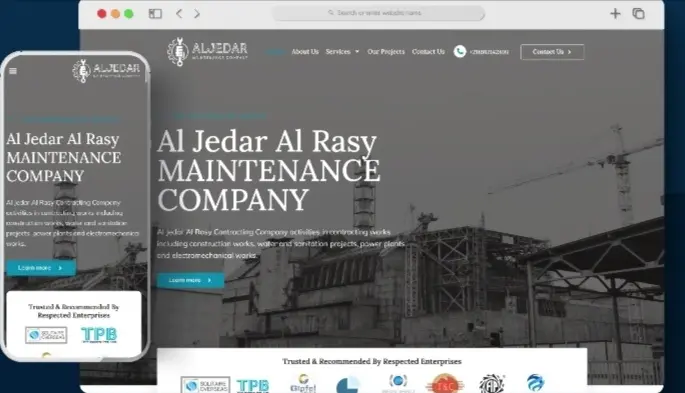
Task: Click the red T&C partner logo
Action: [x=445, y=384]
